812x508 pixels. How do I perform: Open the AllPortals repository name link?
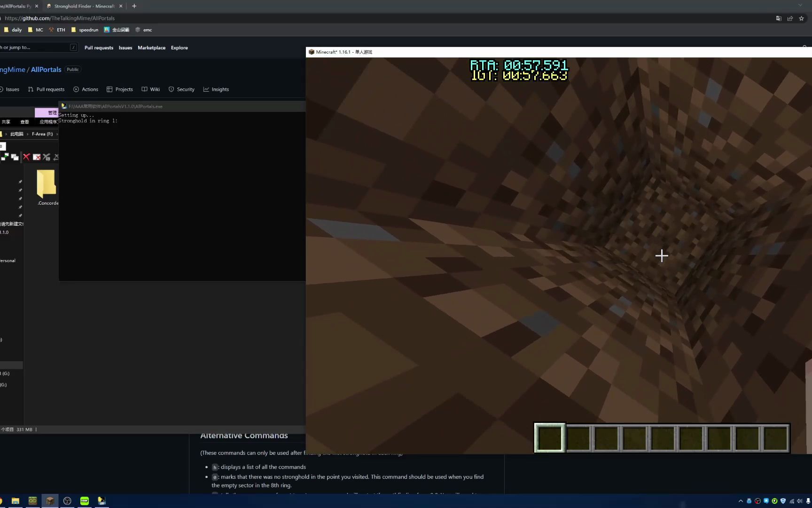coord(46,69)
